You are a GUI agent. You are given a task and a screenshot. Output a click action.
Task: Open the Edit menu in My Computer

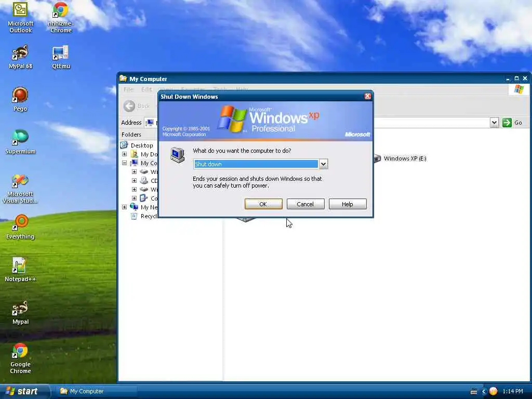147,89
